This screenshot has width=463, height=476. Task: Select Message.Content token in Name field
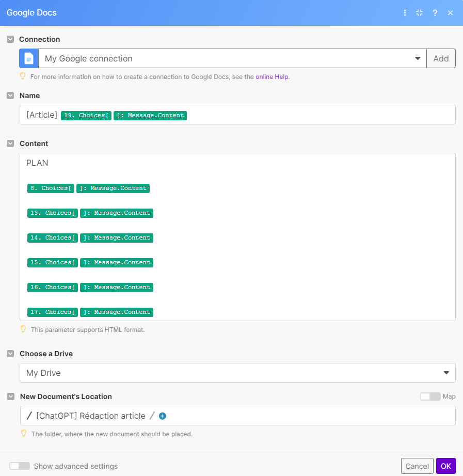[x=150, y=115]
